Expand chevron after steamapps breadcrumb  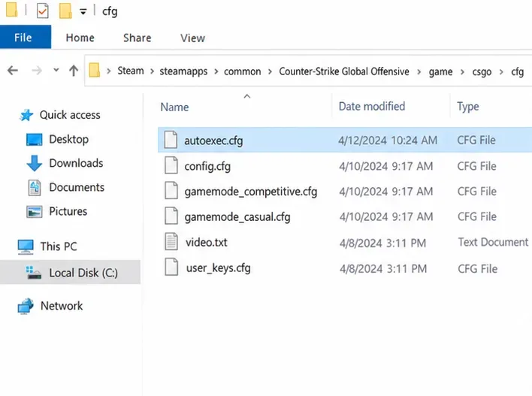(216, 71)
